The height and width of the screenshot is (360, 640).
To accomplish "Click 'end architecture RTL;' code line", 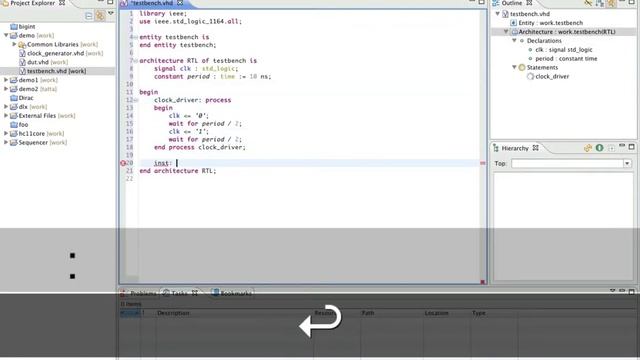I will pyautogui.click(x=178, y=171).
